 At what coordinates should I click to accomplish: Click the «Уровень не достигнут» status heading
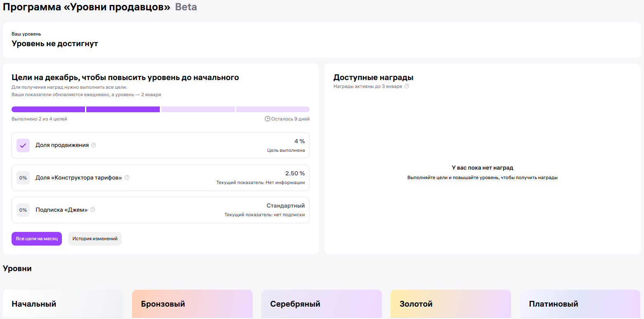(x=55, y=44)
